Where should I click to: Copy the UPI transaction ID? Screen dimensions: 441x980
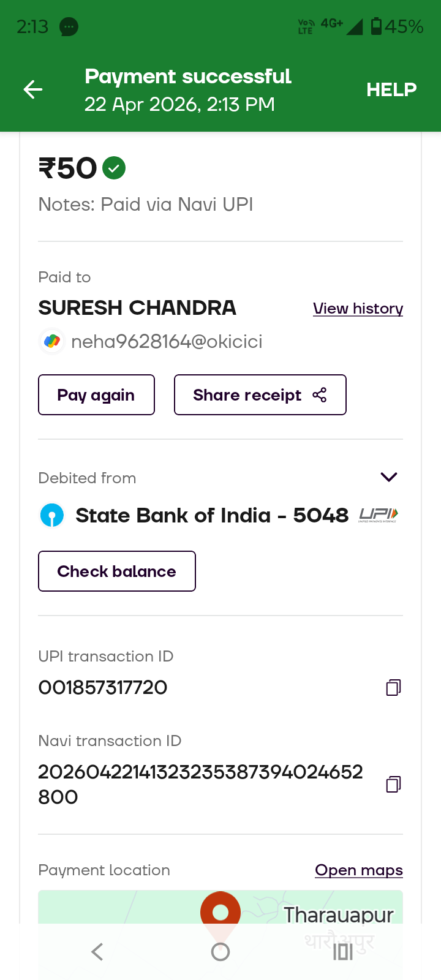393,688
